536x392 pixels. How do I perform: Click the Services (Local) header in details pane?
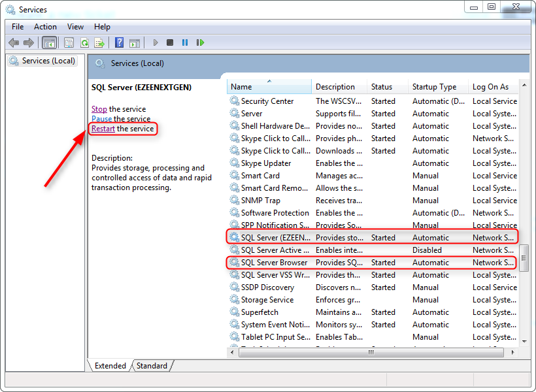(137, 63)
